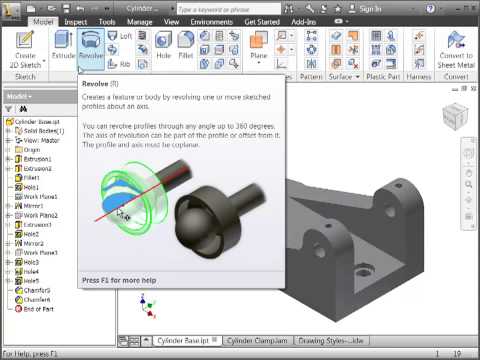480x360 pixels.
Task: Expand the Origin folder node
Action: [x=8, y=150]
